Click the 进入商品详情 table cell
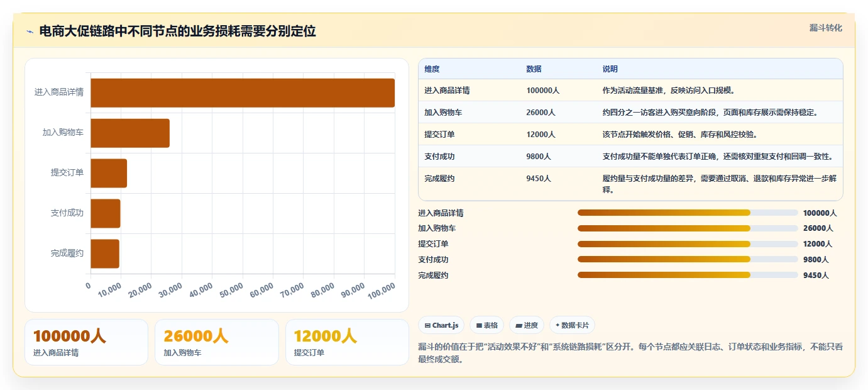Image resolution: width=868 pixels, height=390 pixels. (x=470, y=90)
